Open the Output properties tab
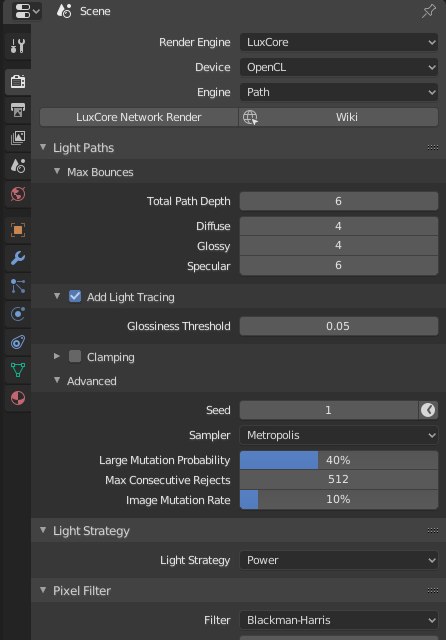This screenshot has height=640, width=446. coord(18,110)
